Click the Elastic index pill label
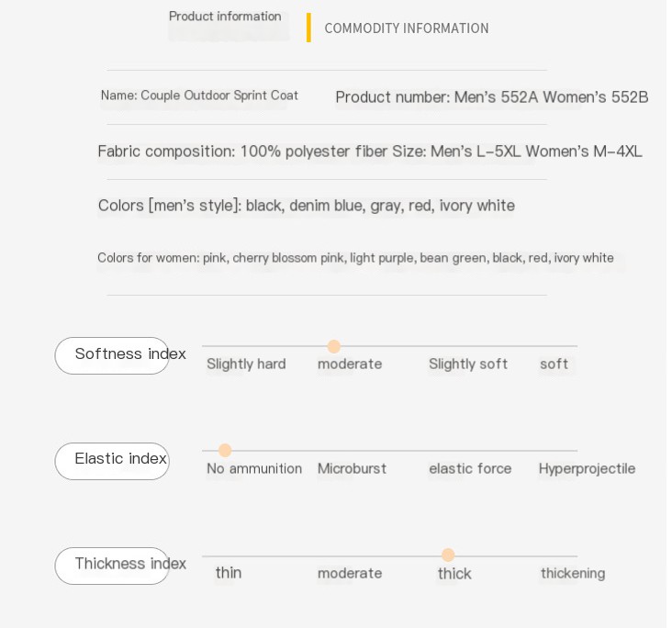 [x=113, y=460]
